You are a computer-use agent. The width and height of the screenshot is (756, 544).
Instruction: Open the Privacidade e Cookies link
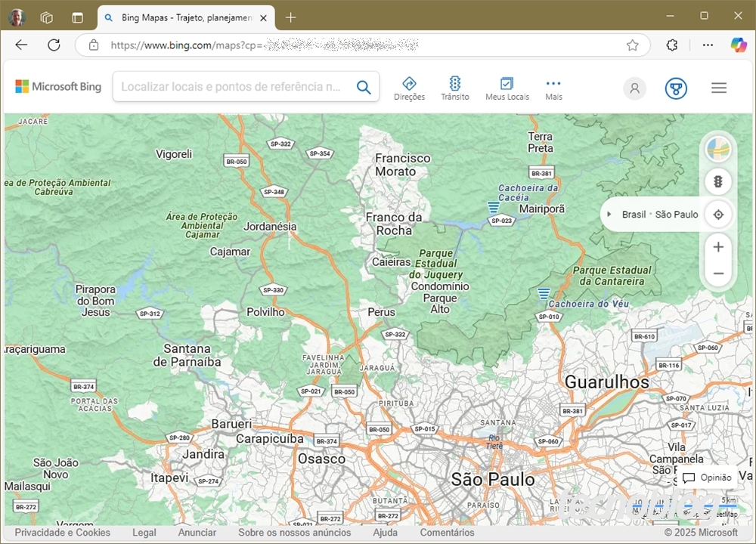pyautogui.click(x=62, y=533)
